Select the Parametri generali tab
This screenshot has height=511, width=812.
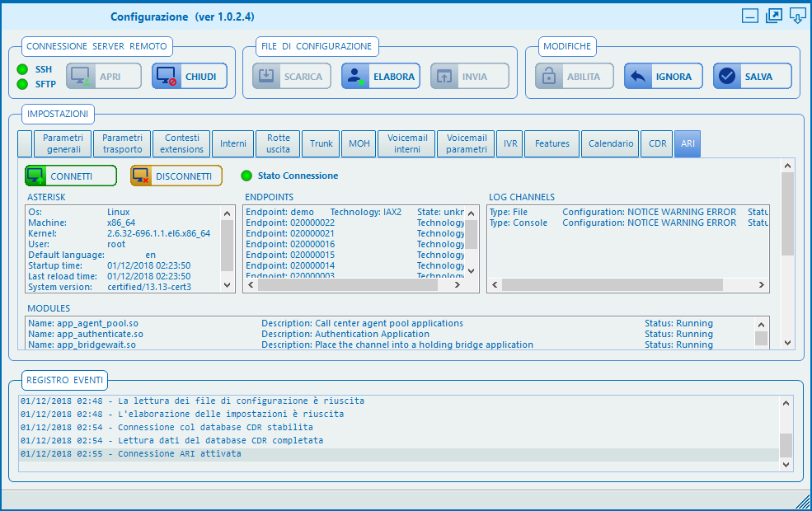pos(63,143)
